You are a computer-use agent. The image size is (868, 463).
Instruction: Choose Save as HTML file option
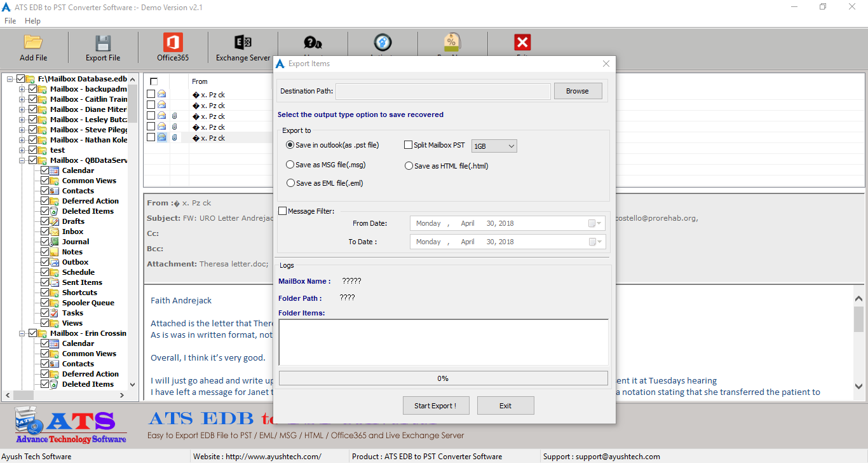coord(409,166)
